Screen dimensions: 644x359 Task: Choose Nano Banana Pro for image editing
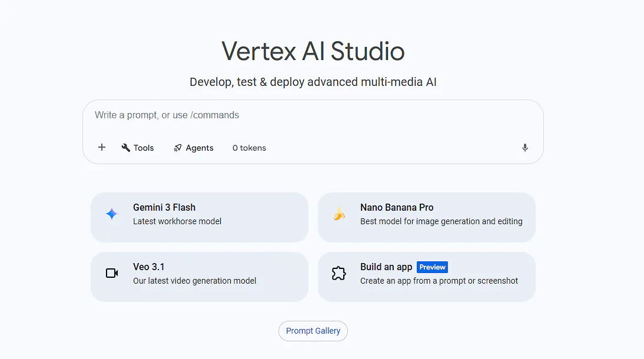tap(426, 217)
